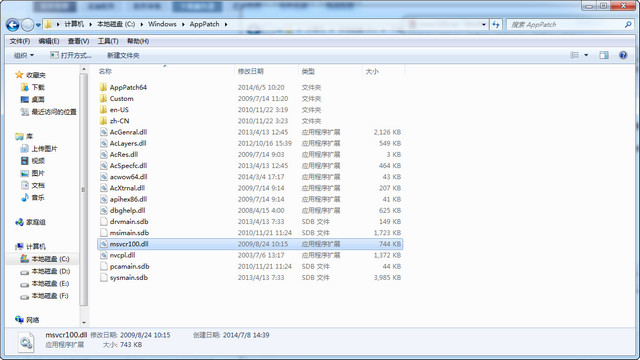Viewport: 640px width, 360px height.
Task: Open the 图片 library
Action: (33, 173)
